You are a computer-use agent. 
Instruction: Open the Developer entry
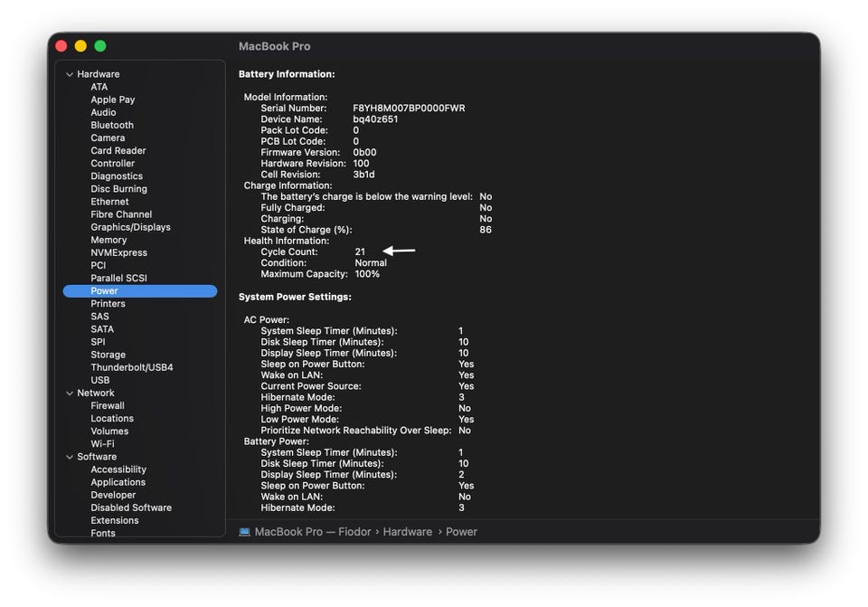click(113, 495)
